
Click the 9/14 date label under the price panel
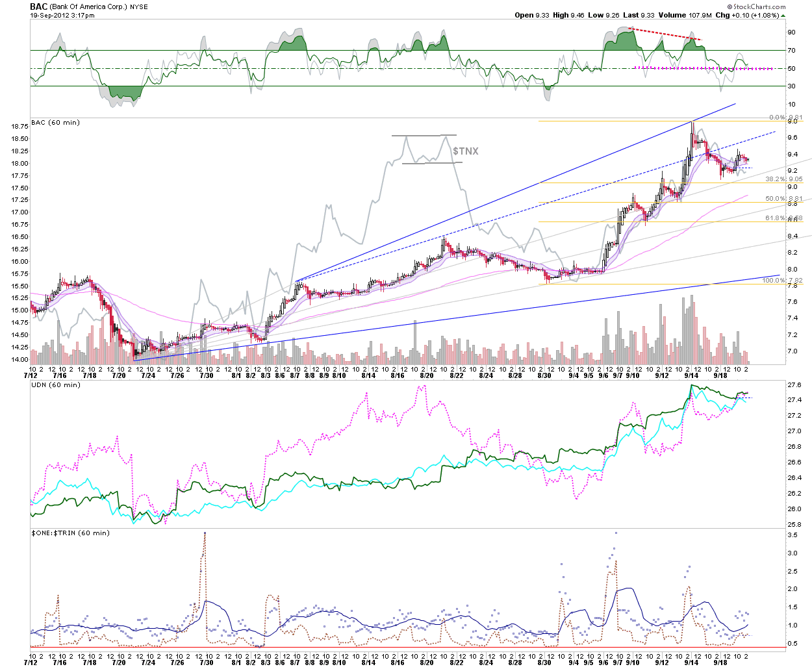tap(692, 375)
